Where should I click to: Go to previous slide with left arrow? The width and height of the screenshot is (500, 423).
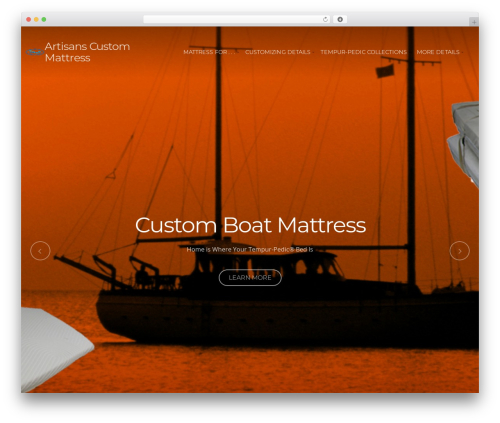point(40,251)
